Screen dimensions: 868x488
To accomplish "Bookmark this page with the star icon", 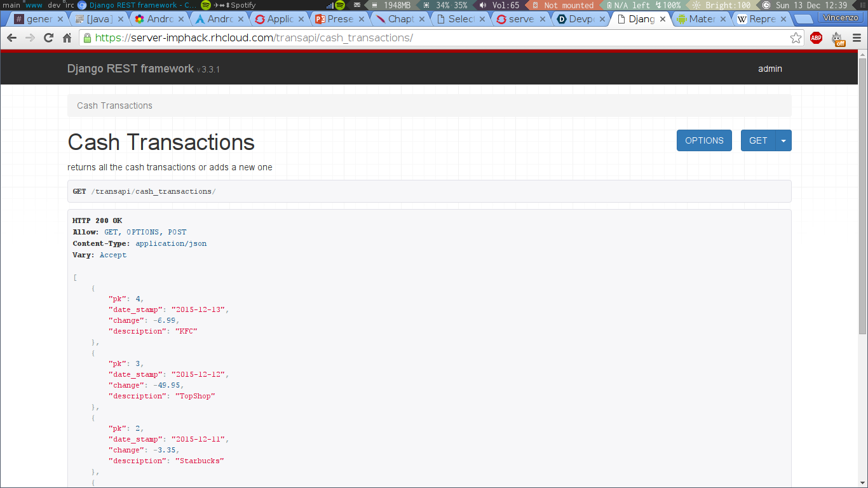I will coord(796,38).
